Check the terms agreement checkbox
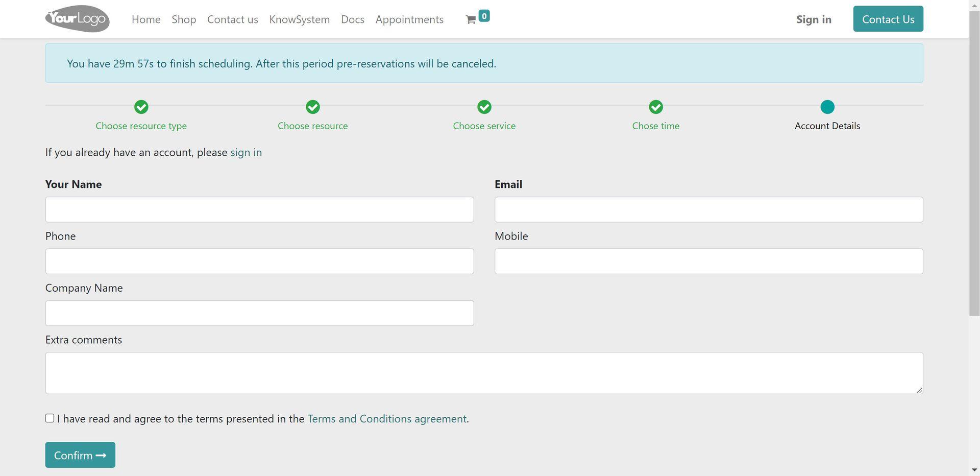The width and height of the screenshot is (980, 476). point(50,418)
